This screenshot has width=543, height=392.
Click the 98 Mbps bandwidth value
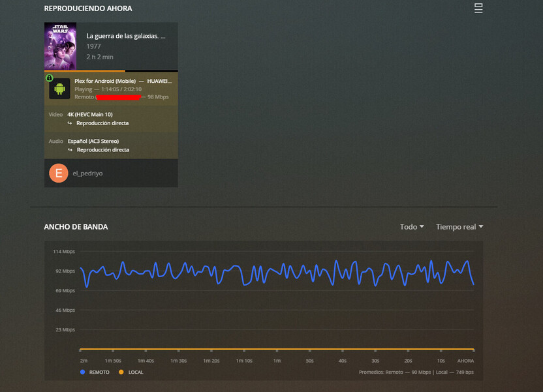[158, 97]
